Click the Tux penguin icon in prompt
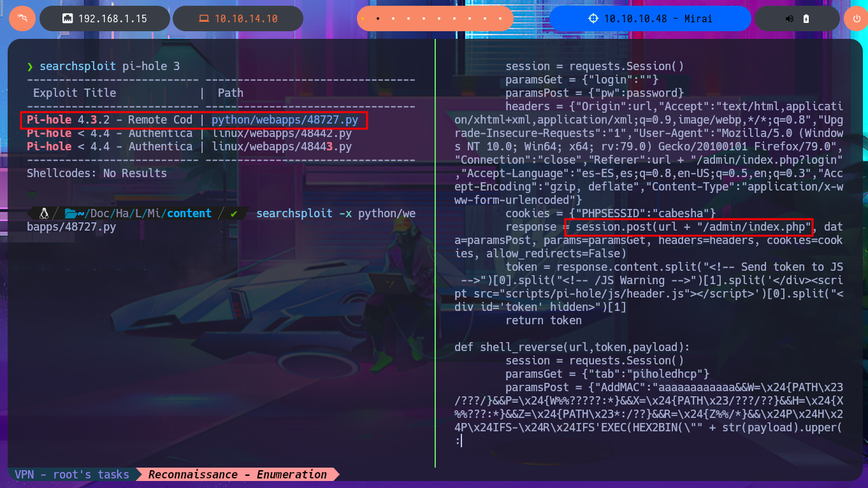868x488 pixels. tap(44, 213)
